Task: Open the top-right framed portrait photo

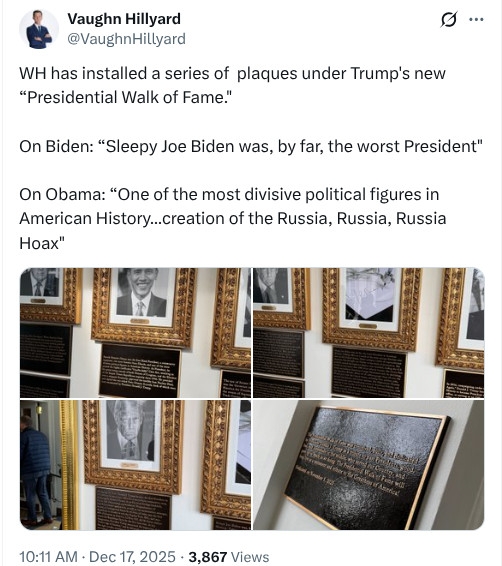Action: 368,332
